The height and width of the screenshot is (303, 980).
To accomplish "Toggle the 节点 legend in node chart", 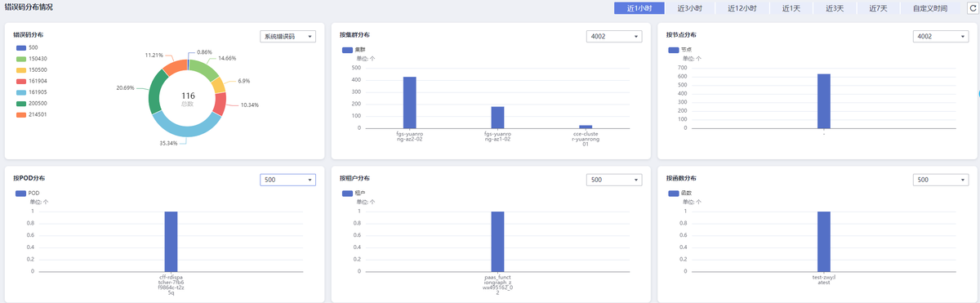I will 680,50.
